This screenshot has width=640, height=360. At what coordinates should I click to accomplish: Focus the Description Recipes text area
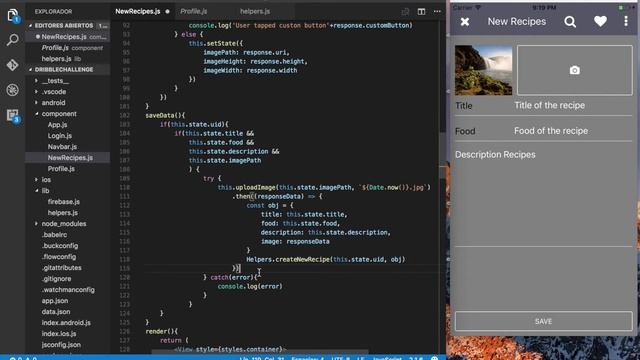click(544, 197)
